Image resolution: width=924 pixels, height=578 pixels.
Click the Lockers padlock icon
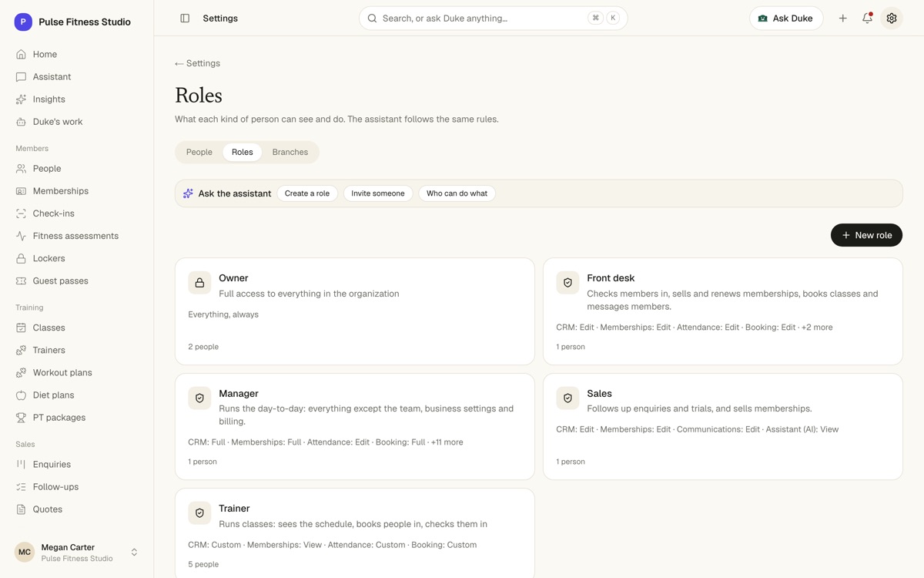[x=21, y=258]
